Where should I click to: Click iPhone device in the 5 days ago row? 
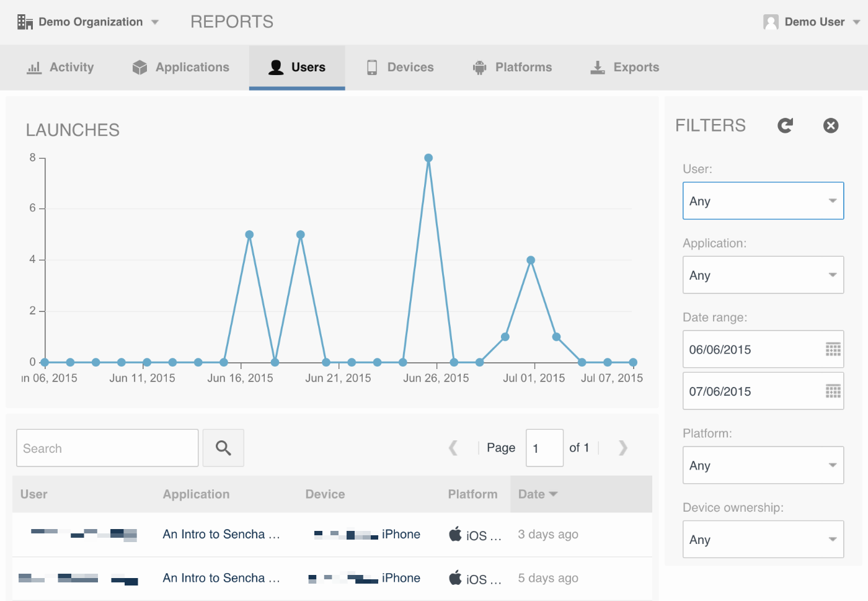tap(401, 578)
